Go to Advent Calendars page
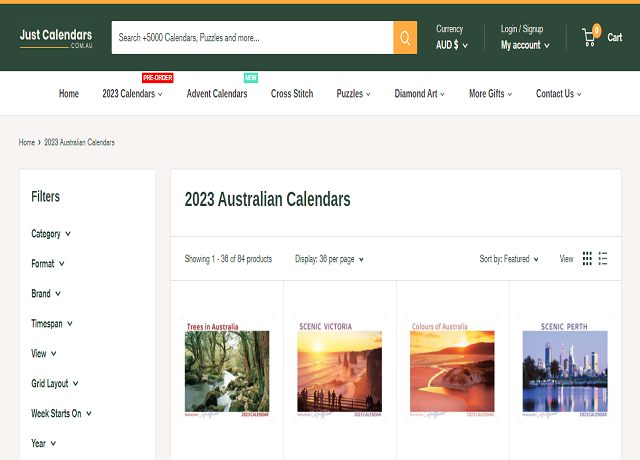The image size is (640, 460). pos(217,94)
